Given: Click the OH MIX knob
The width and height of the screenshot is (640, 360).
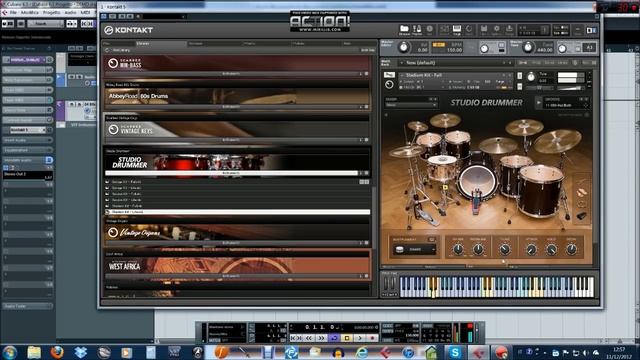Looking at the screenshot, I should coord(458,249).
